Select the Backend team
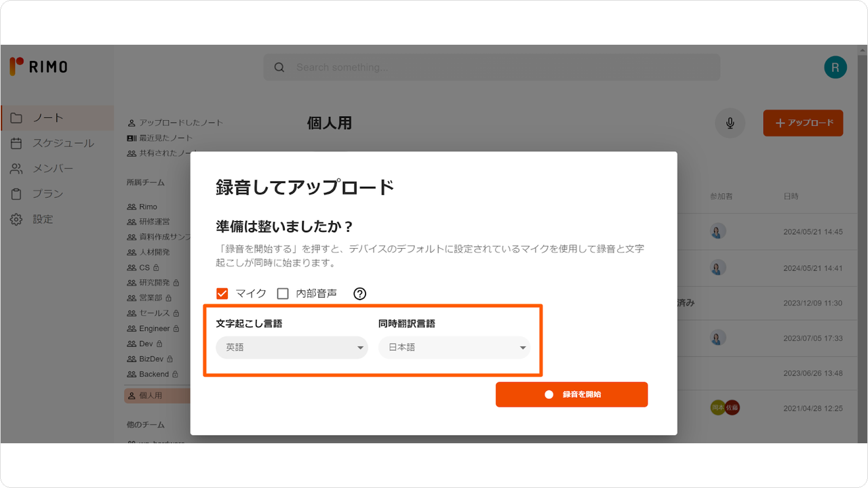 (153, 374)
